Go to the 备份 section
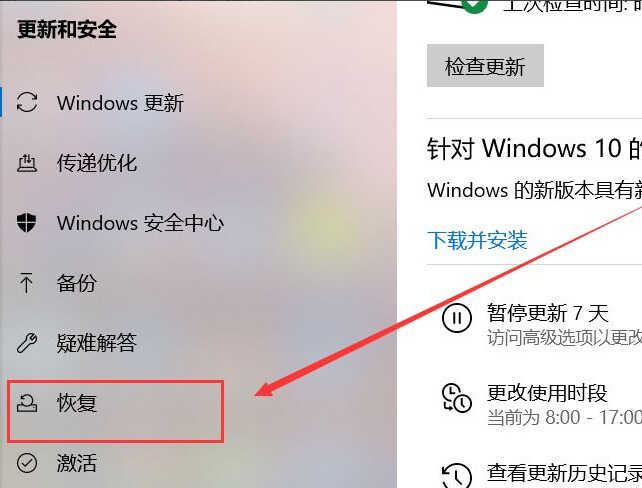The height and width of the screenshot is (488, 642). [x=199, y=283]
